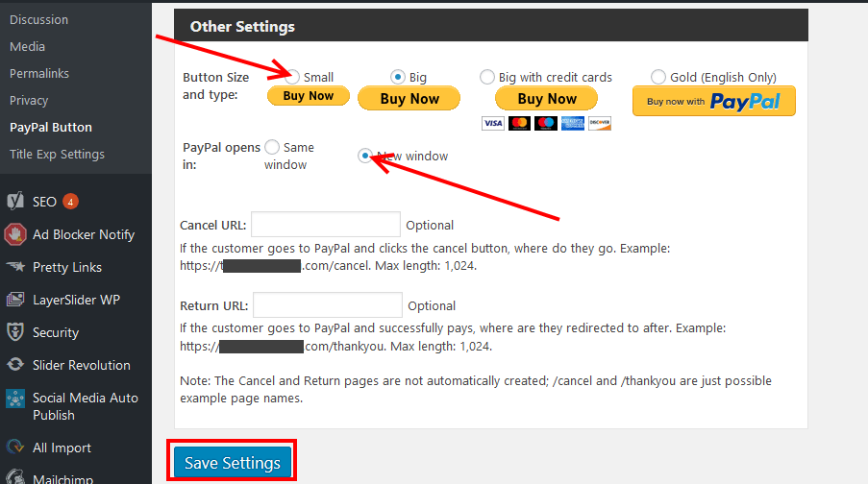Click the 'Cancel URL:' label
Screen dimensions: 868x484
click(213, 225)
